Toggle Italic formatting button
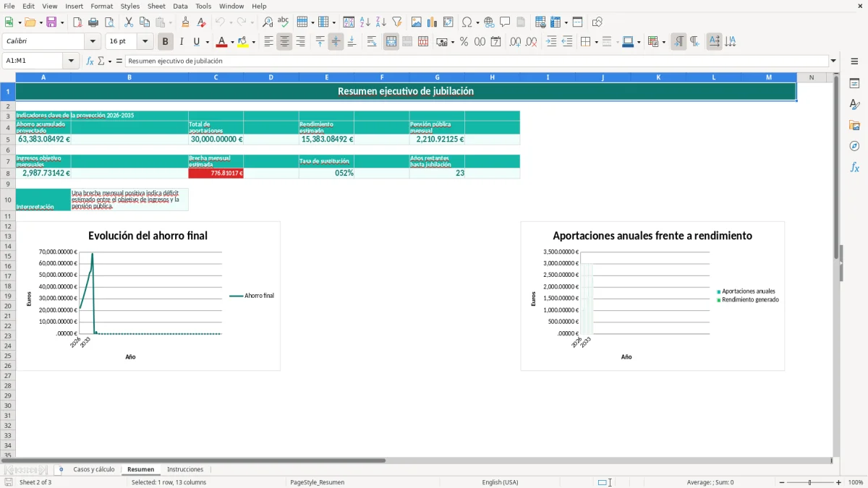Screen dimensions: 868x488 tap(181, 42)
